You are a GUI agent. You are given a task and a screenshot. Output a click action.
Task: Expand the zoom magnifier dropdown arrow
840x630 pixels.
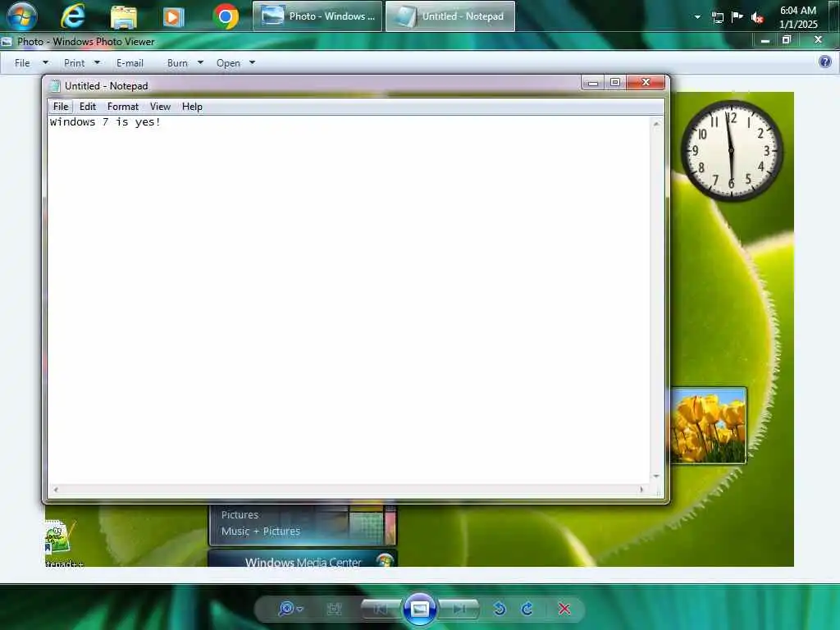pyautogui.click(x=300, y=609)
